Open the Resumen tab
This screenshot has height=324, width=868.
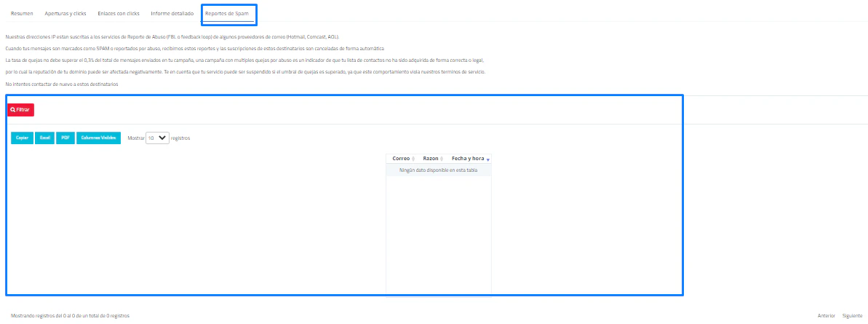click(22, 13)
